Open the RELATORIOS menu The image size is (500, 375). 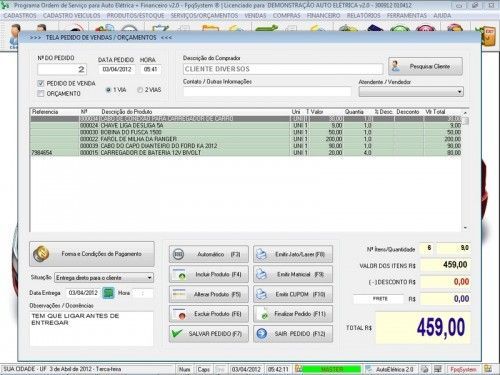coord(363,16)
